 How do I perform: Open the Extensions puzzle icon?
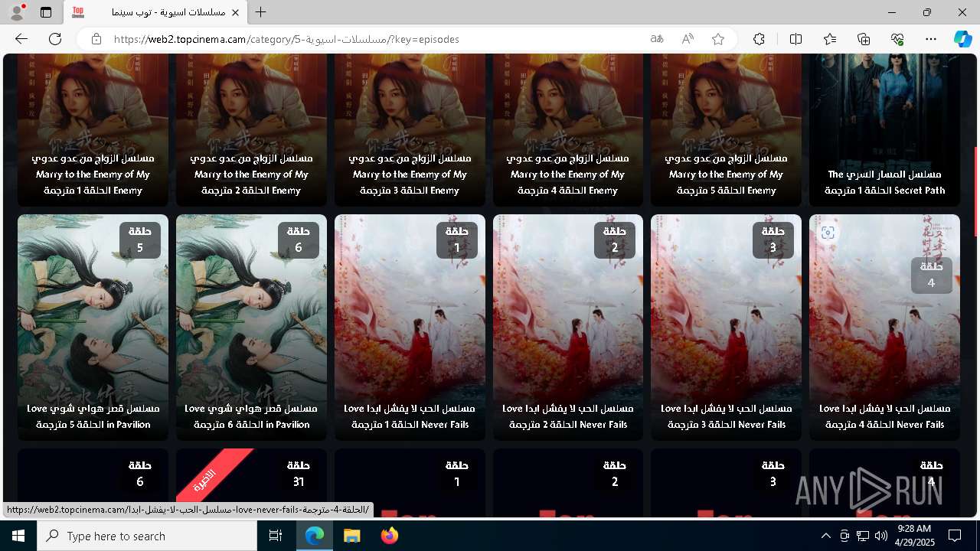click(x=759, y=39)
